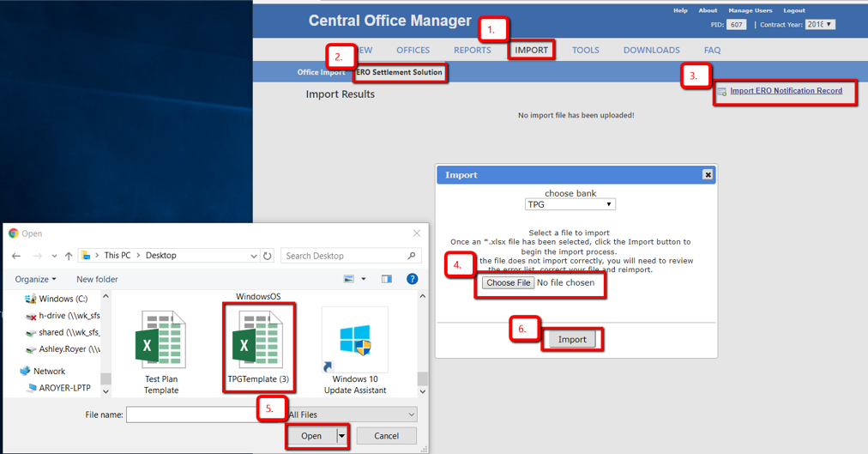Open the IMPORT tab
This screenshot has height=454, width=868.
click(532, 50)
